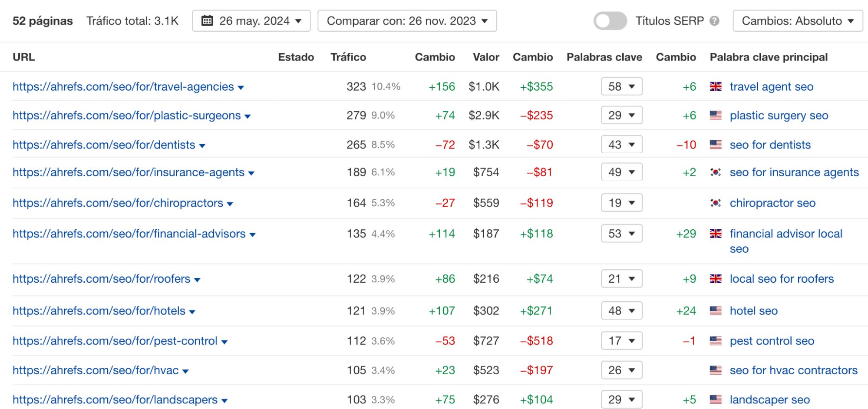868x409 pixels.
Task: Click the calendar icon next to the date
Action: tap(208, 20)
